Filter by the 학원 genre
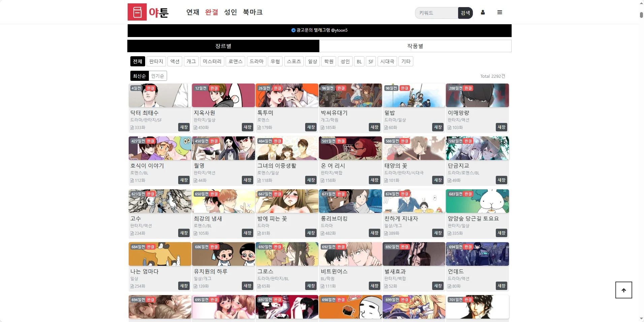Image resolution: width=644 pixels, height=322 pixels. (329, 61)
